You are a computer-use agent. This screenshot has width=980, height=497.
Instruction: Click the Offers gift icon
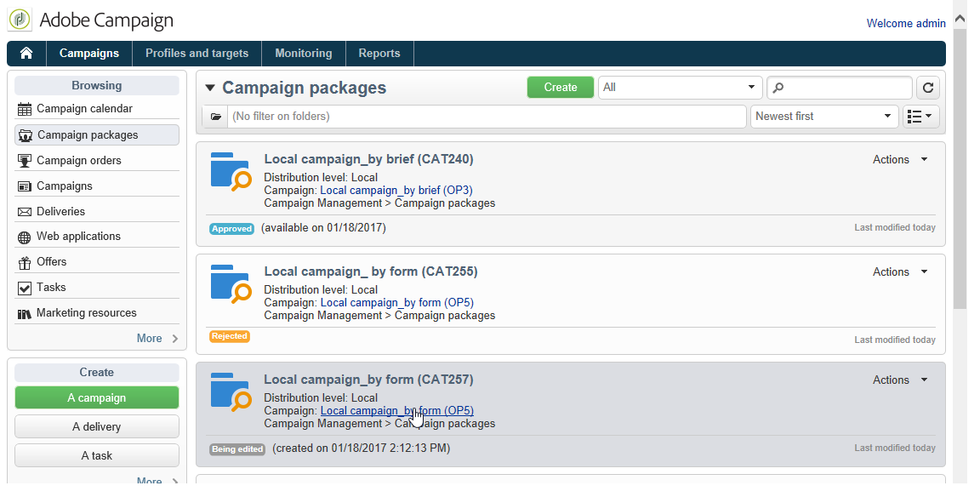(25, 262)
